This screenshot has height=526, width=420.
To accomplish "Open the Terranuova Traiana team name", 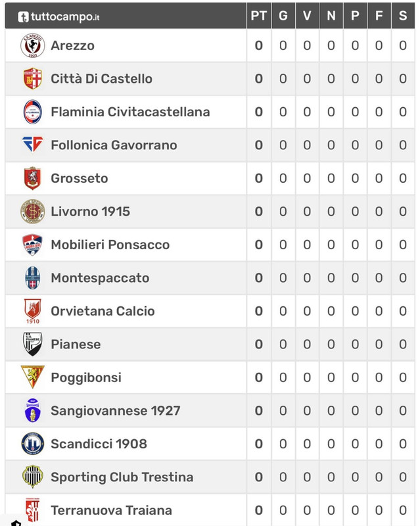I will click(x=111, y=510).
